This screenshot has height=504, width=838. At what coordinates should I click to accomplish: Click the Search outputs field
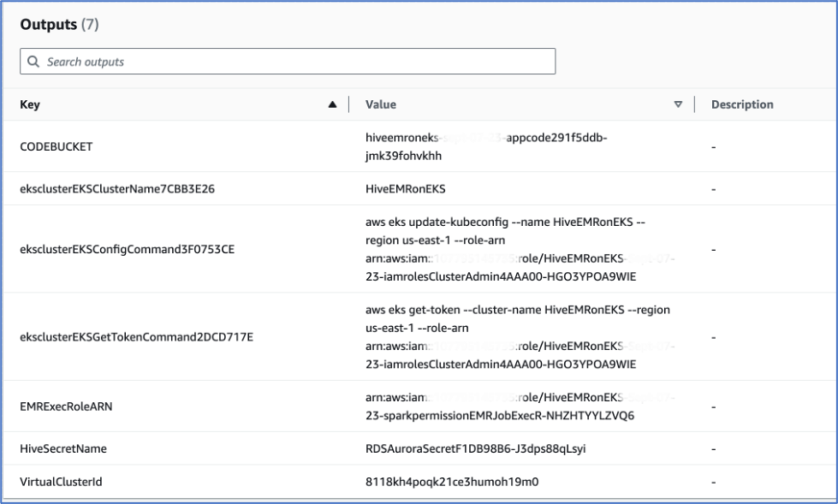point(288,62)
